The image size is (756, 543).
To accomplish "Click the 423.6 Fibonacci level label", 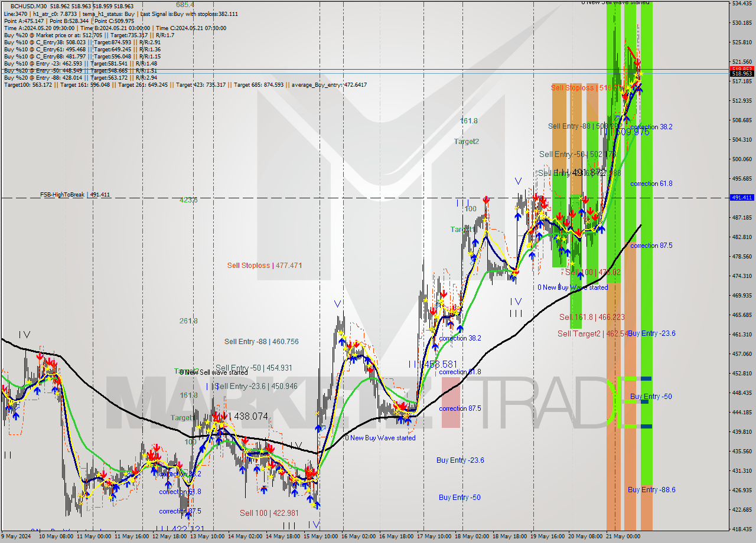I will tap(188, 200).
